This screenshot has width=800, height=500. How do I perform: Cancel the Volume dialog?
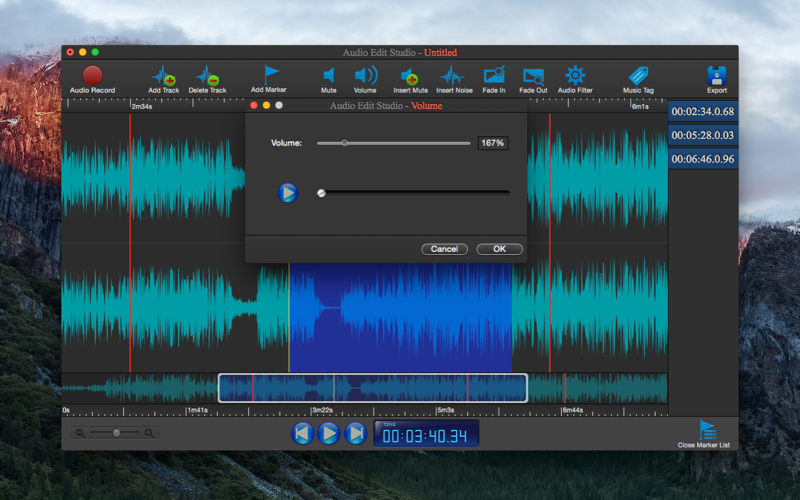444,249
